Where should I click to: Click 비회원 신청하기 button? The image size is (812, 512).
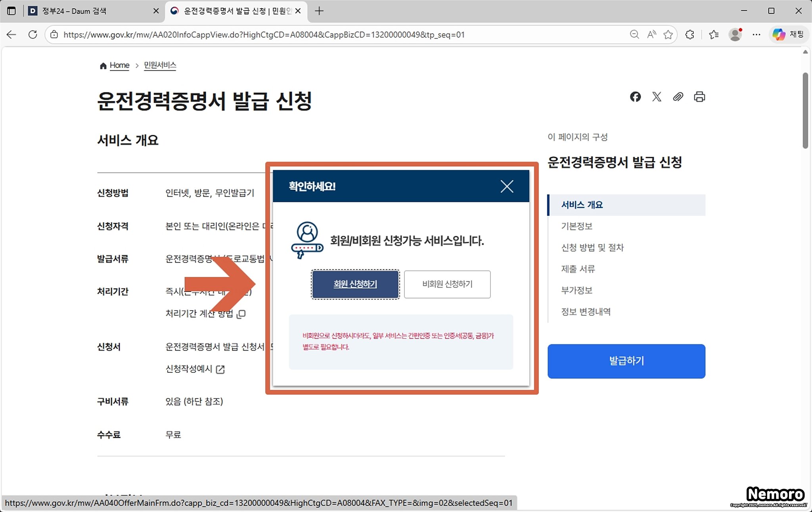tap(447, 284)
